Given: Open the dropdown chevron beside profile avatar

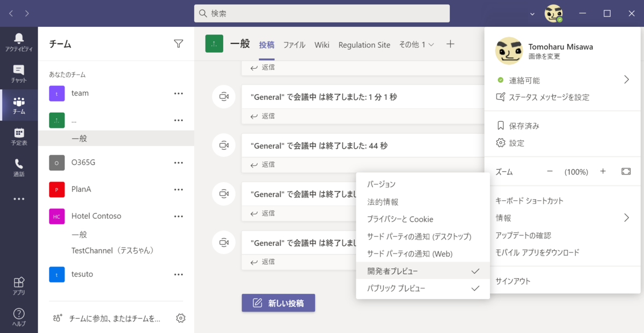Looking at the screenshot, I should (532, 13).
